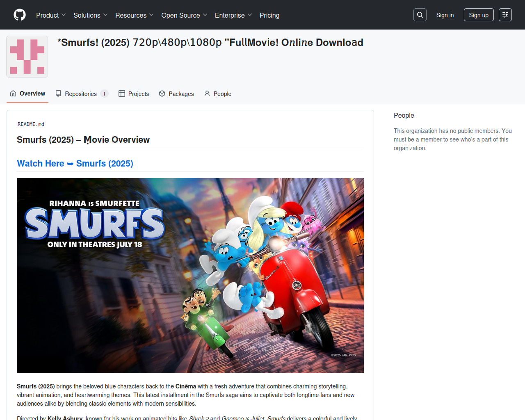The image size is (525, 420).
Task: Open appearance settings icon in header
Action: click(505, 15)
